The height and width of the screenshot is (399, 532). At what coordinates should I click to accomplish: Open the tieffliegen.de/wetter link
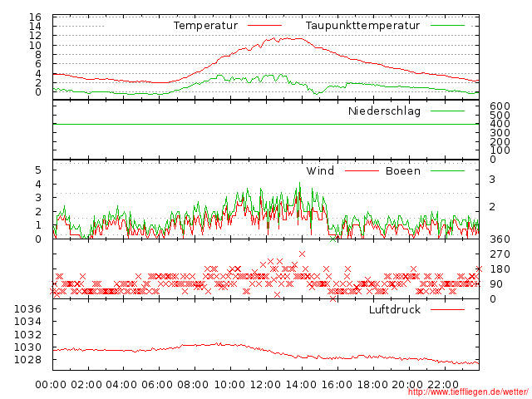click(469, 392)
